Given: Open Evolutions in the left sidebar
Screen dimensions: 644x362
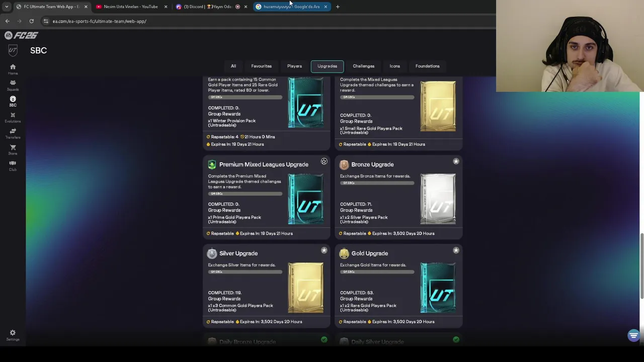Looking at the screenshot, I should click(13, 118).
